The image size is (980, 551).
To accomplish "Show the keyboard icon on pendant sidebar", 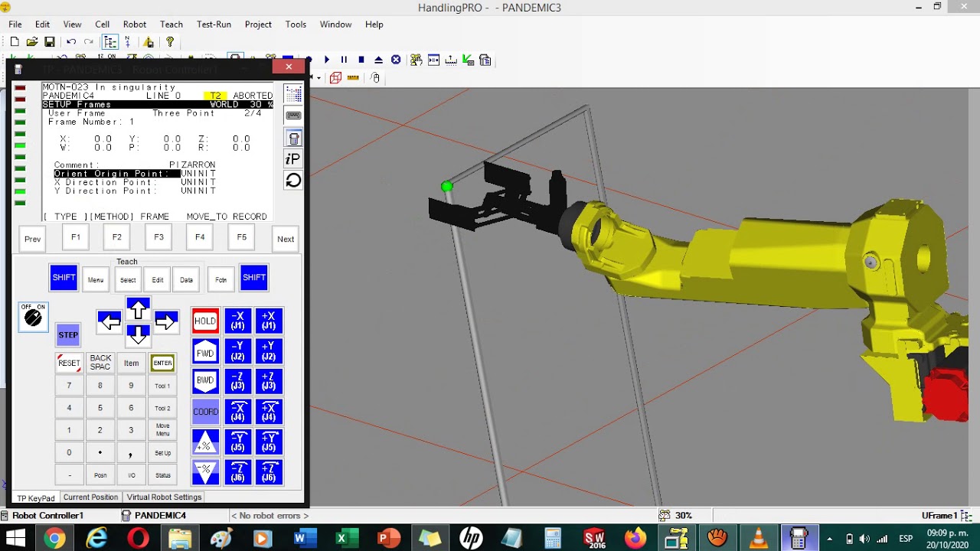I will coord(293,116).
